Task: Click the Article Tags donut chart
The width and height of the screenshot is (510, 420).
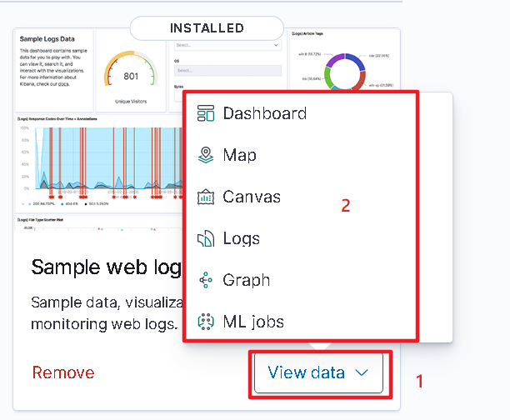Action: (345, 71)
